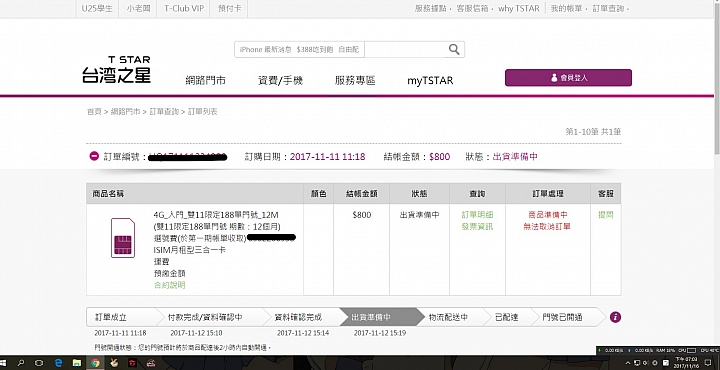Click the SIM card product image
Viewport: 720px width, 370px height.
click(x=123, y=238)
